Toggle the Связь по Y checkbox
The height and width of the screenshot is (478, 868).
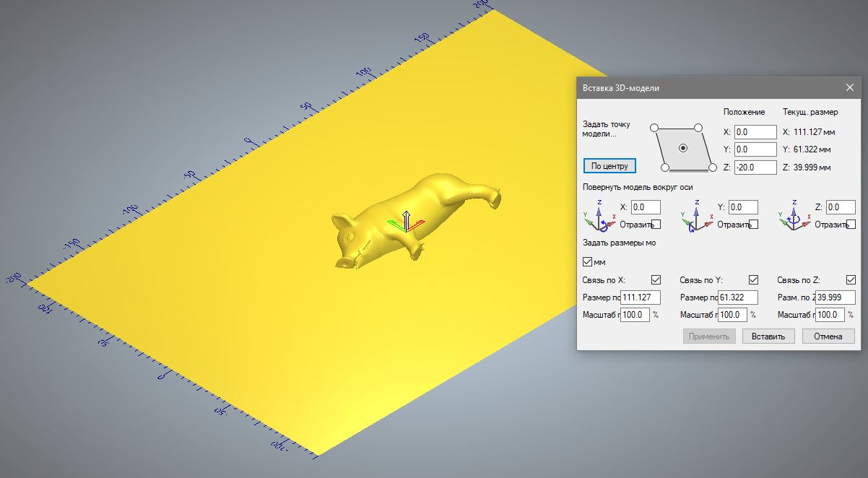(753, 280)
